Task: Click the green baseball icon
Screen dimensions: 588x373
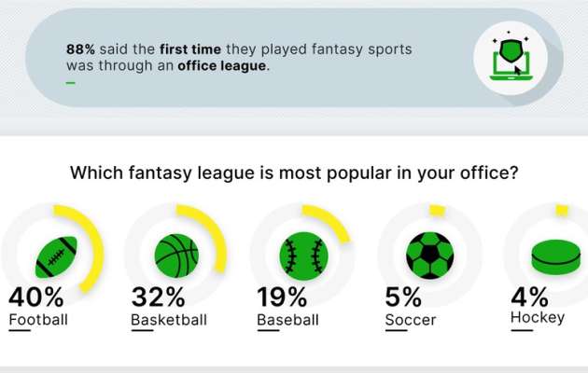Action: click(303, 255)
